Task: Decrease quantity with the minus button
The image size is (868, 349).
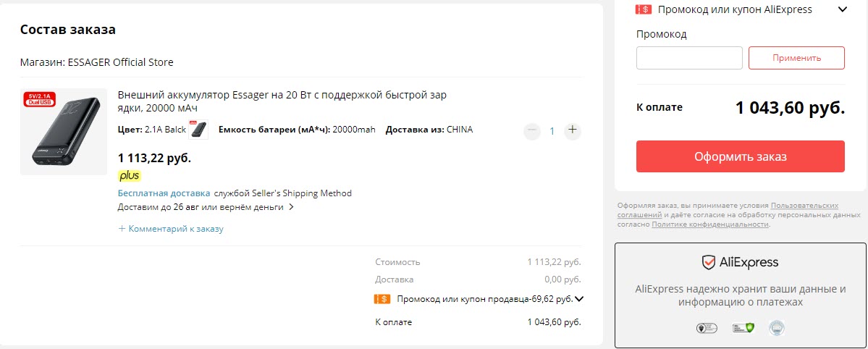Action: coord(532,131)
